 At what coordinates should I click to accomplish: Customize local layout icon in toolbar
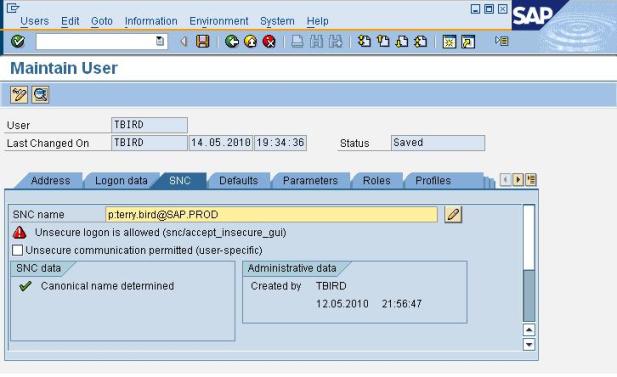coord(502,41)
